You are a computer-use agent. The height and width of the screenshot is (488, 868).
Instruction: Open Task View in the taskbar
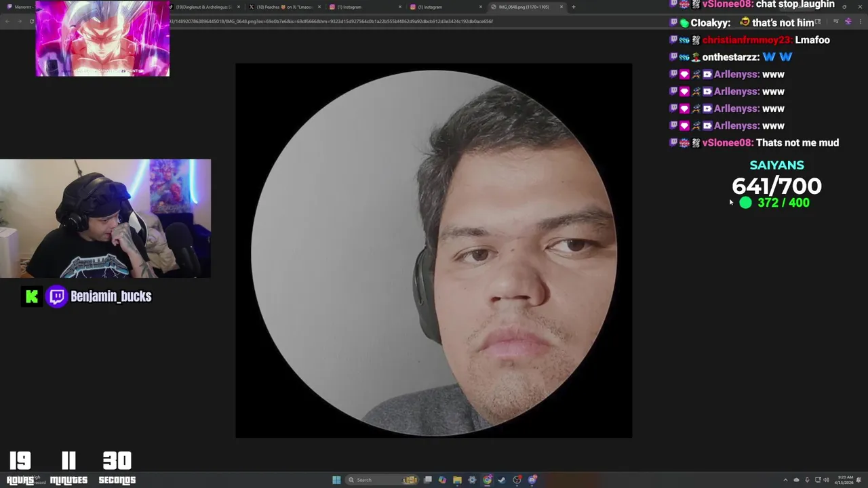428,480
